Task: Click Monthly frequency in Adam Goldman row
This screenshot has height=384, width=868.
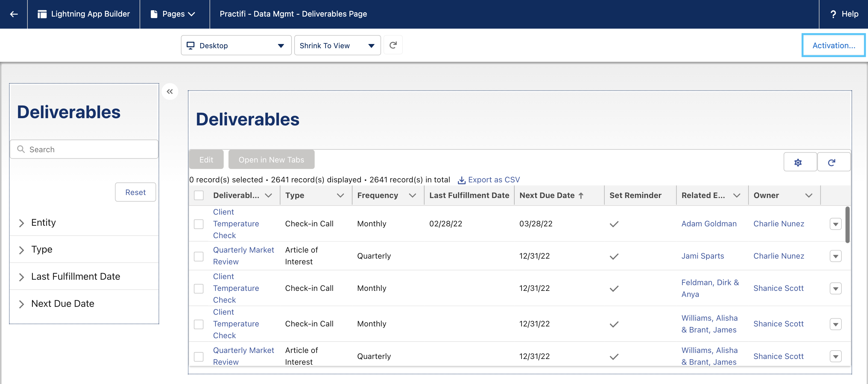Action: pos(372,224)
